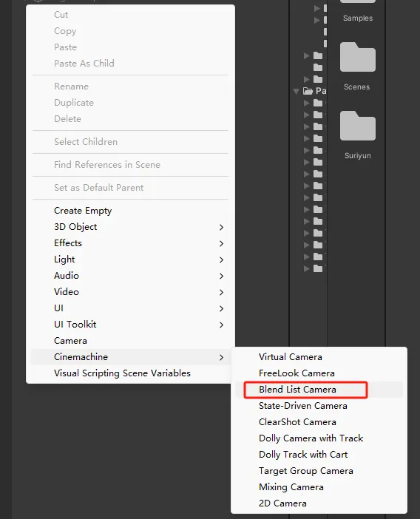This screenshot has height=519, width=420.
Task: Click the Rename menu entry
Action: tap(130, 86)
